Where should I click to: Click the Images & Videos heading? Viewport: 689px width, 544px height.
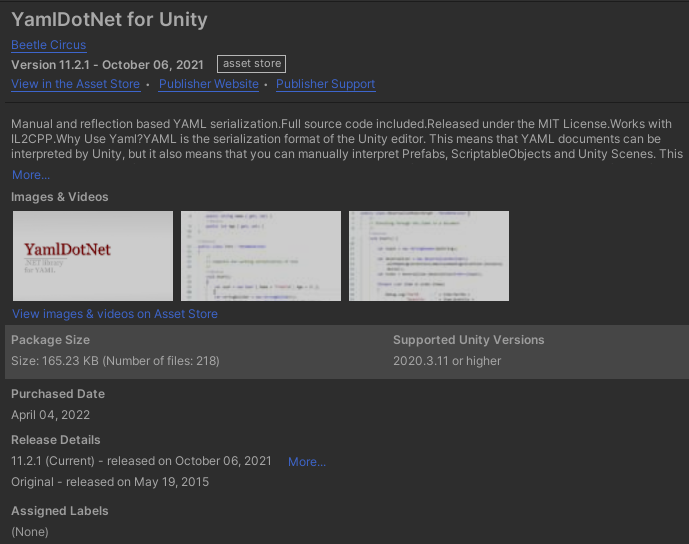(x=60, y=197)
